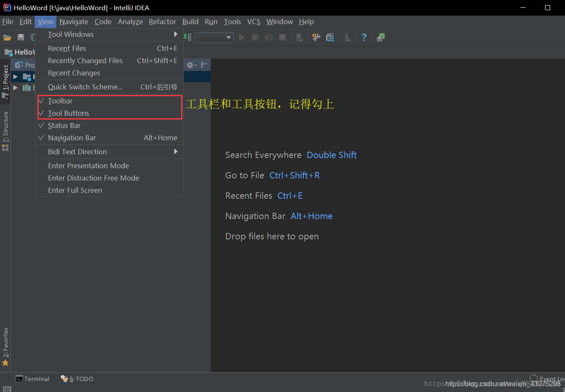
Task: Open the Structure side tab
Action: (6, 131)
